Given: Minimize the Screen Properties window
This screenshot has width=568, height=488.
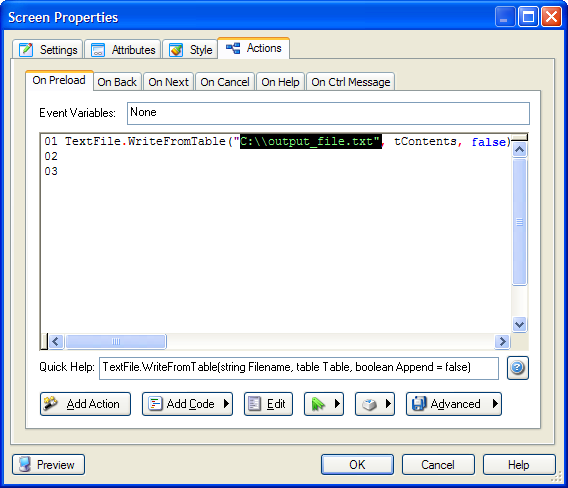Looking at the screenshot, I should click(505, 17).
